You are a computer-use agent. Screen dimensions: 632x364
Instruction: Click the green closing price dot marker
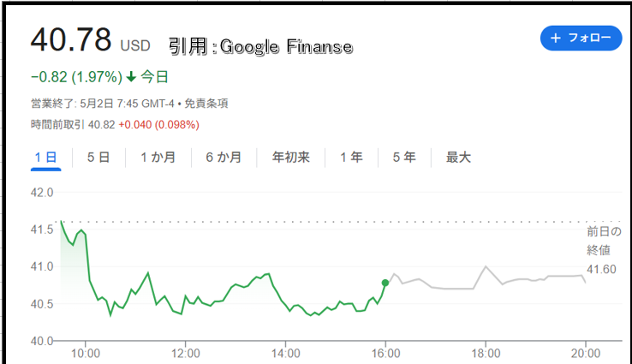click(x=385, y=283)
